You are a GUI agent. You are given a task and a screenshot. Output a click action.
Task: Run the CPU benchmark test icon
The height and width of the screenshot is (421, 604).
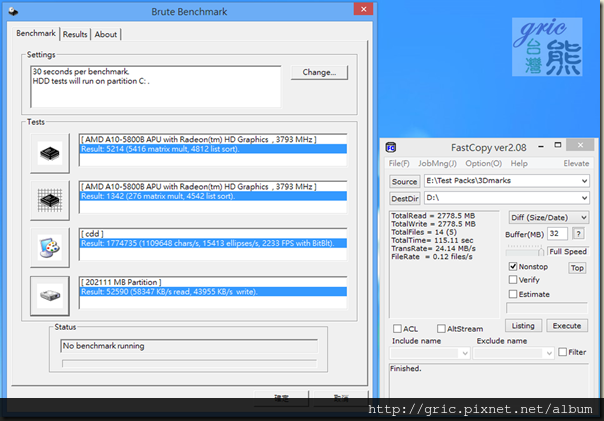50,153
